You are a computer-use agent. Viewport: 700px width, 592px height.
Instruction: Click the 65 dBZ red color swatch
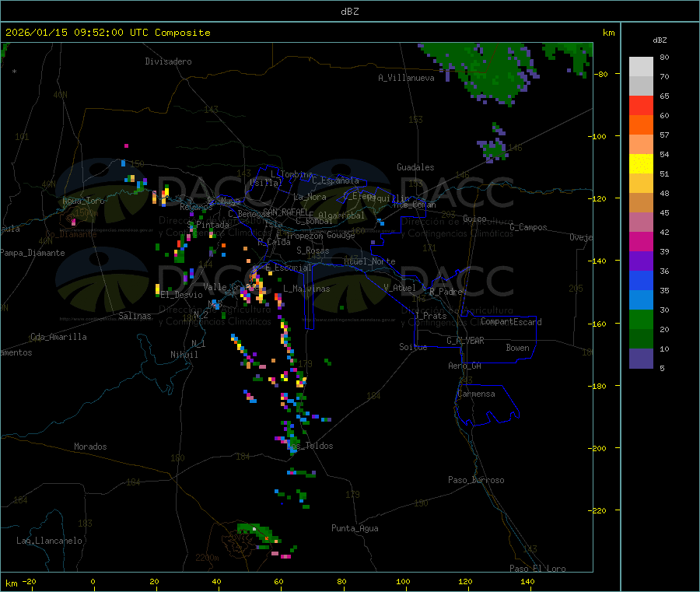pos(641,106)
